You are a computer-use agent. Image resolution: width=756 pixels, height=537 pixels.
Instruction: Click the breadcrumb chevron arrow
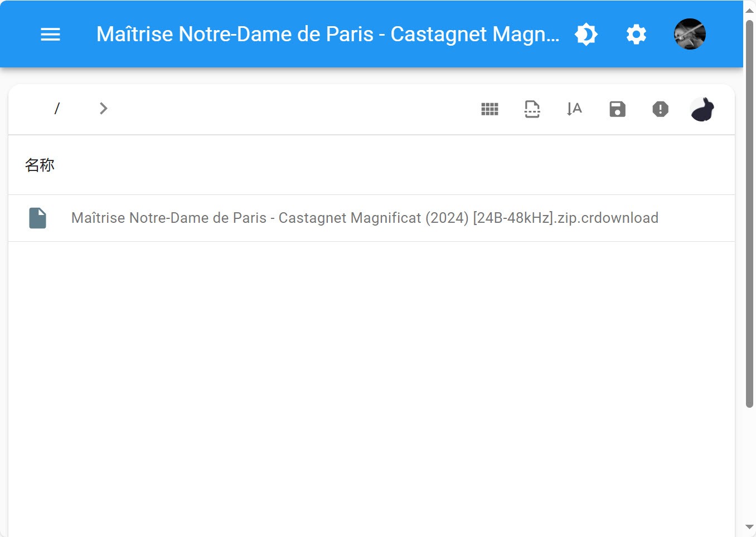point(103,109)
